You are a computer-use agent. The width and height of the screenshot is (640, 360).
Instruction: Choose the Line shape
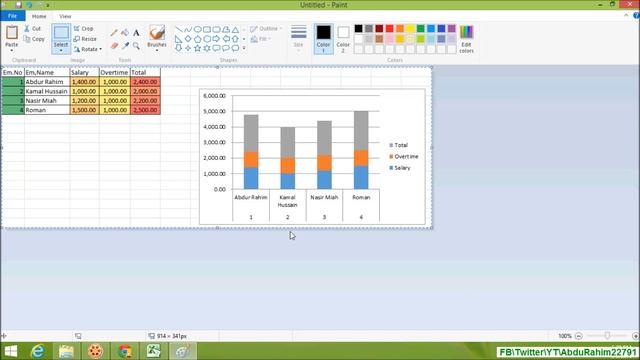tap(178, 30)
